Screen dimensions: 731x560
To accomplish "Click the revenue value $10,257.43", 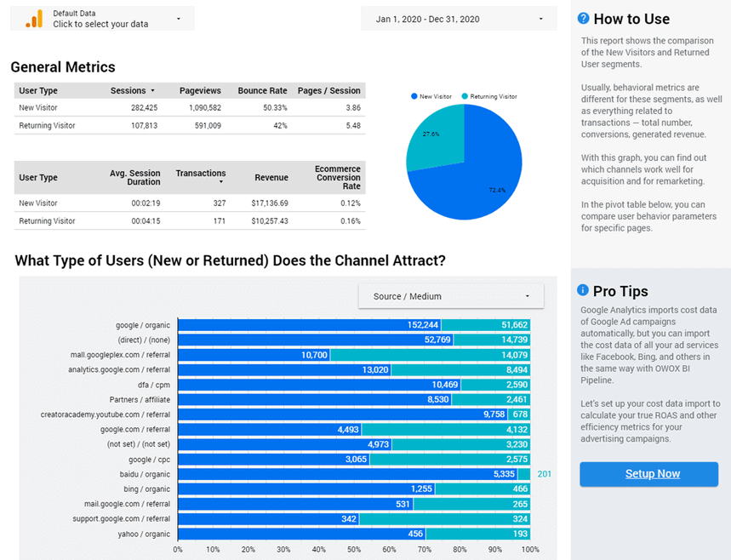I will click(270, 221).
